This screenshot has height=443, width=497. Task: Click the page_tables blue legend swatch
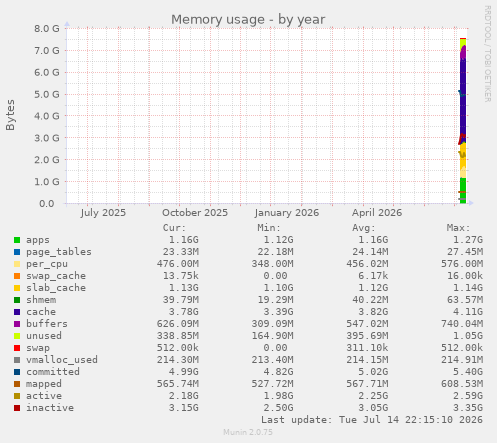(x=17, y=252)
